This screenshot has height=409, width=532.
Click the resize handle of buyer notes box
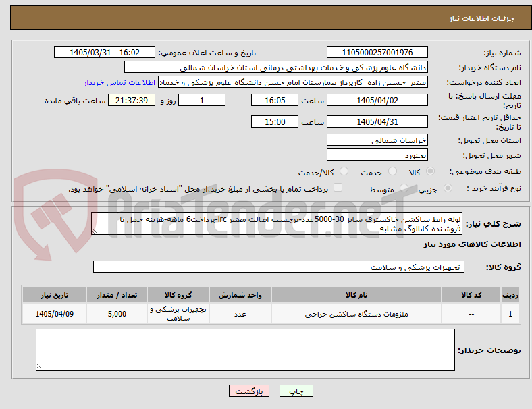click(39, 367)
